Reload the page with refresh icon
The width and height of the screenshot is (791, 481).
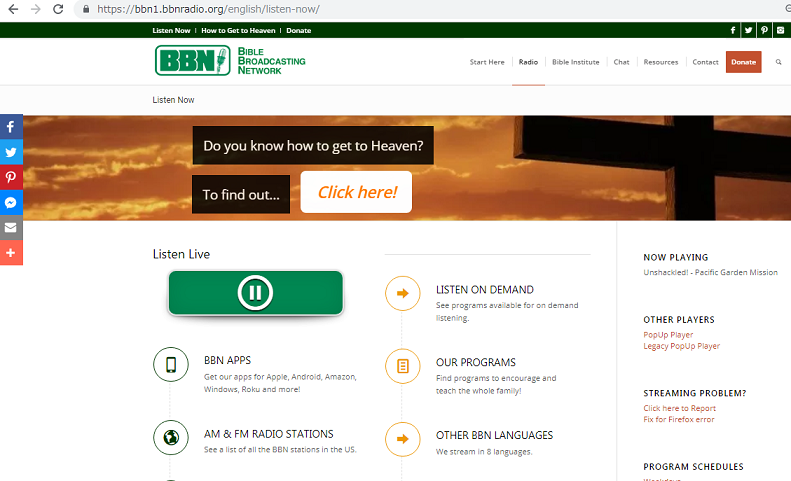pyautogui.click(x=58, y=9)
